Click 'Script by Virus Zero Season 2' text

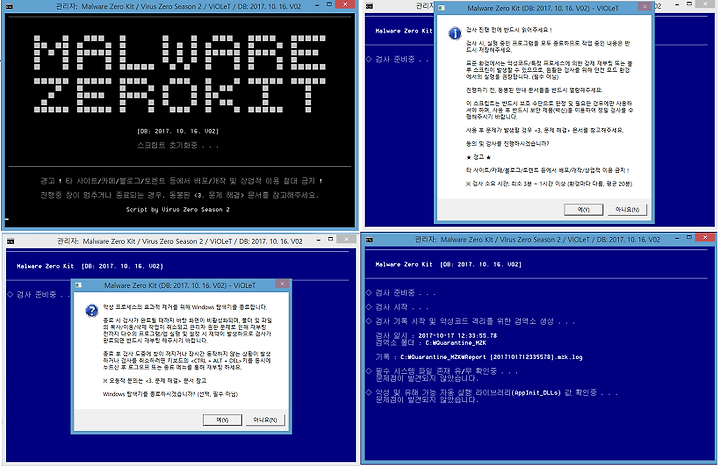(178, 209)
